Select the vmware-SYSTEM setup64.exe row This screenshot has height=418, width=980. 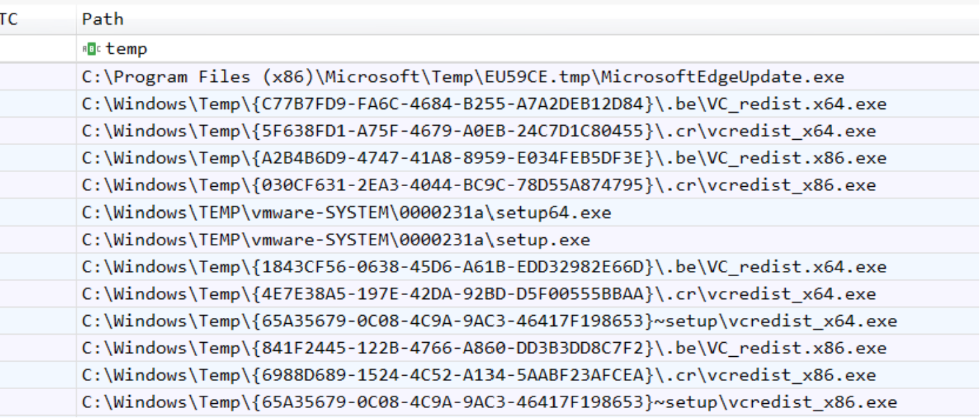528,212
